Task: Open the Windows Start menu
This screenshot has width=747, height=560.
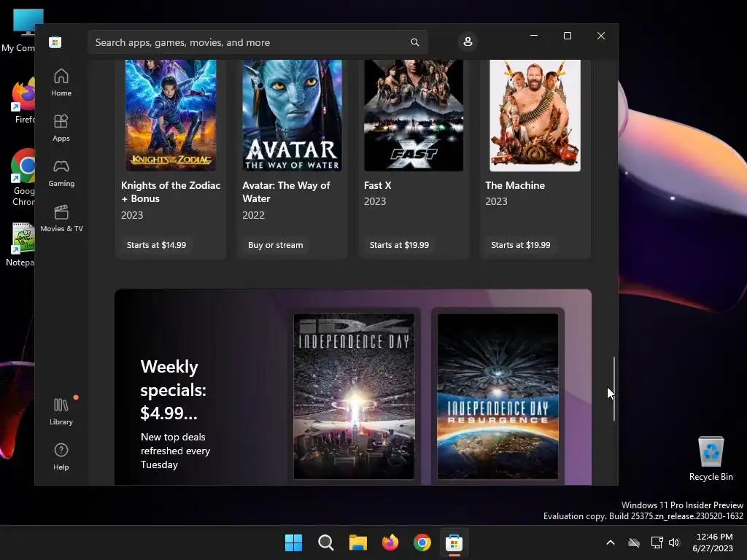Action: [x=293, y=542]
